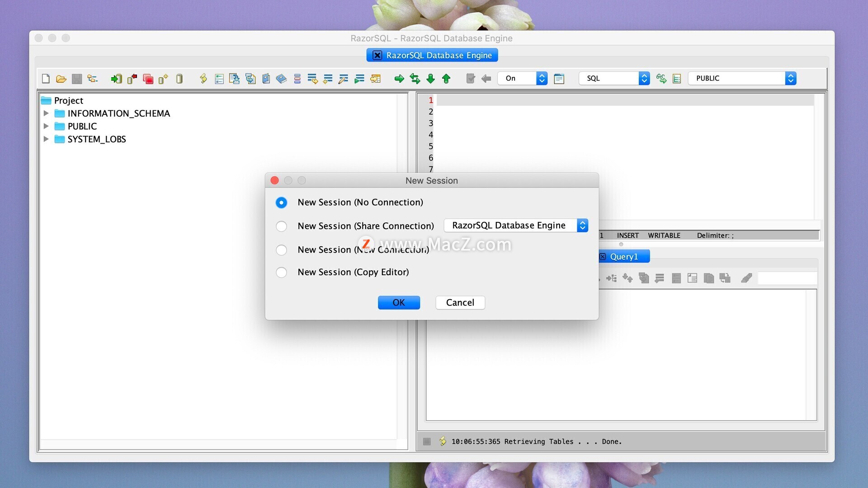Click the glasses with green arrow icon

(x=661, y=79)
